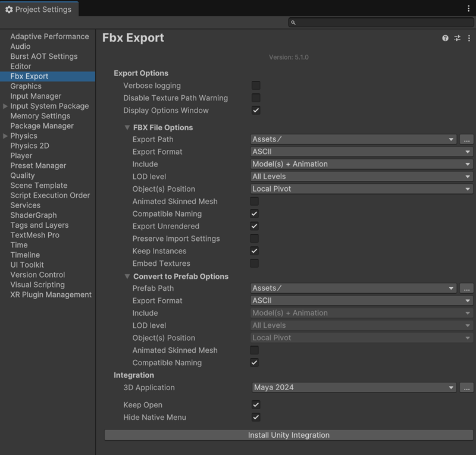The height and width of the screenshot is (455, 476).
Task: Enable Verbose logging checkbox
Action: (x=255, y=86)
